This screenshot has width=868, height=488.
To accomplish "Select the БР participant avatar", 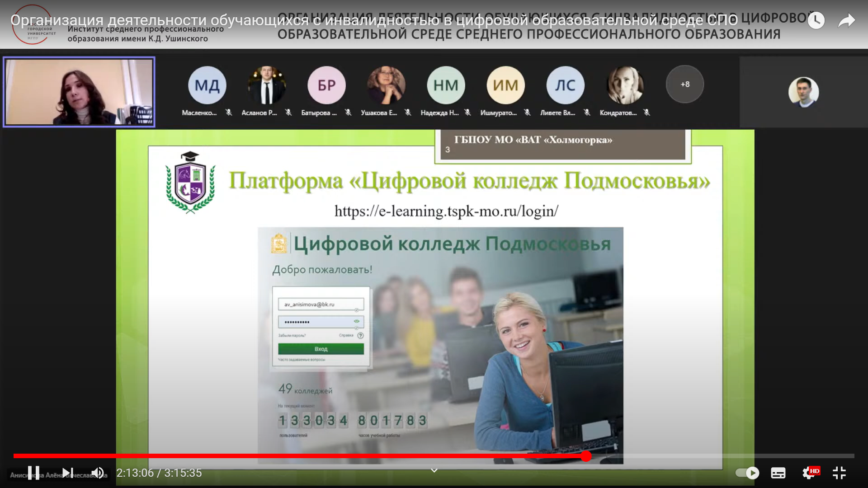I will click(x=326, y=85).
